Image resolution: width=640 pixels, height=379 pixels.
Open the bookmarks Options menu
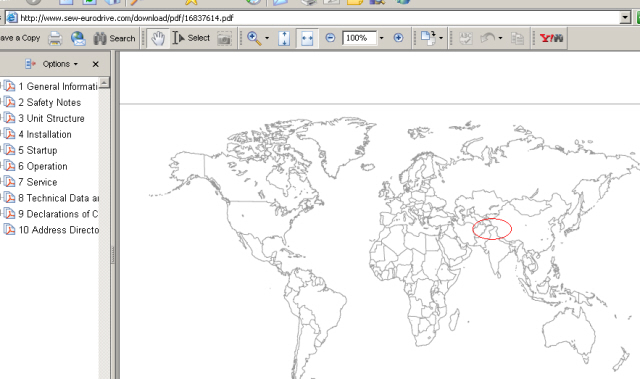tap(60, 64)
